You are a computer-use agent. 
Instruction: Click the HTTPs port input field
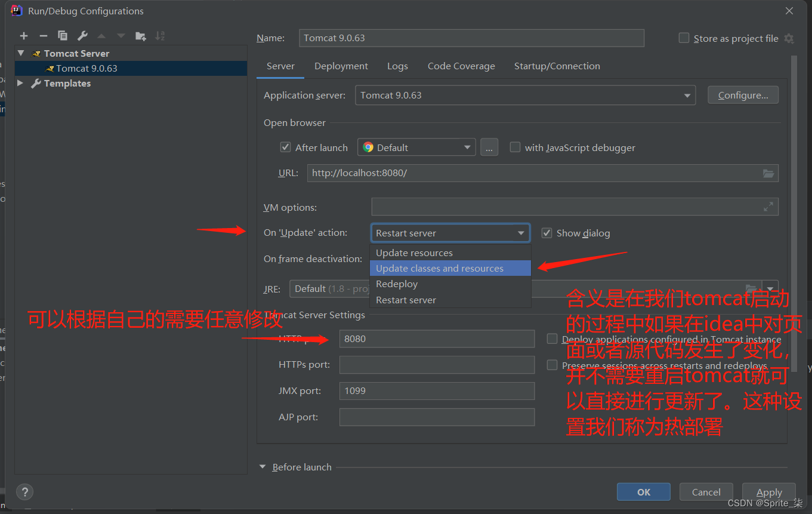point(437,365)
